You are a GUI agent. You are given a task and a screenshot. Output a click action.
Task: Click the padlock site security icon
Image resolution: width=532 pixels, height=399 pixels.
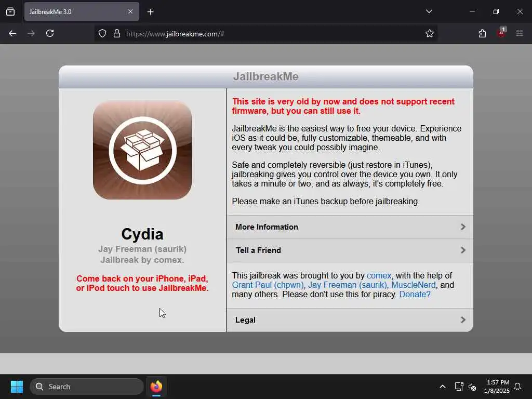[x=117, y=34]
